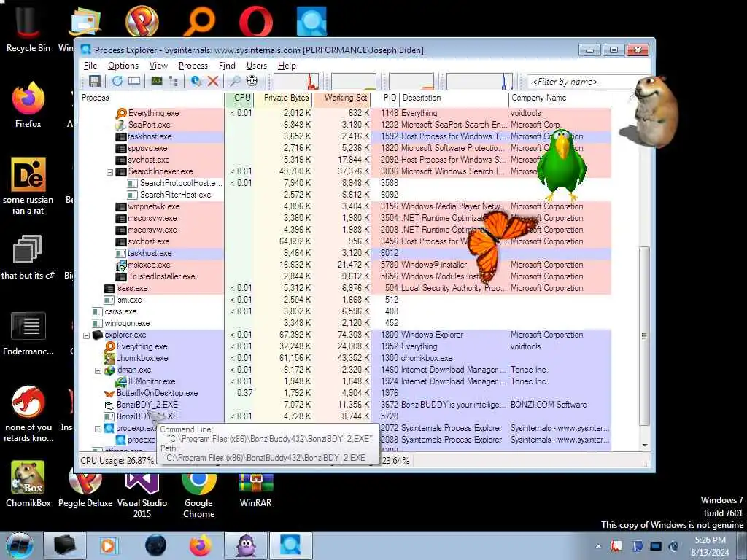Screen dimensions: 747x560
Task: Click the blue I/O mini graph in toolbar
Action: pyautogui.click(x=479, y=82)
